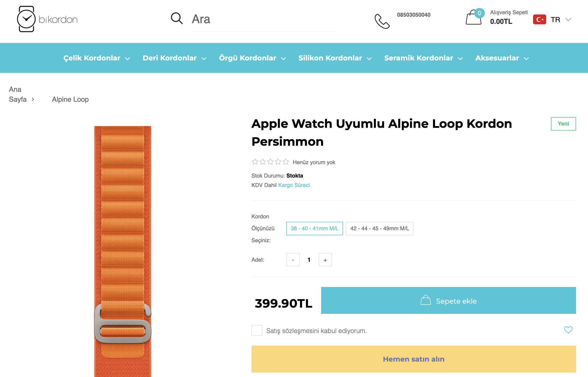588x377 pixels.
Task: Accept the sales agreement checkbox
Action: click(257, 330)
